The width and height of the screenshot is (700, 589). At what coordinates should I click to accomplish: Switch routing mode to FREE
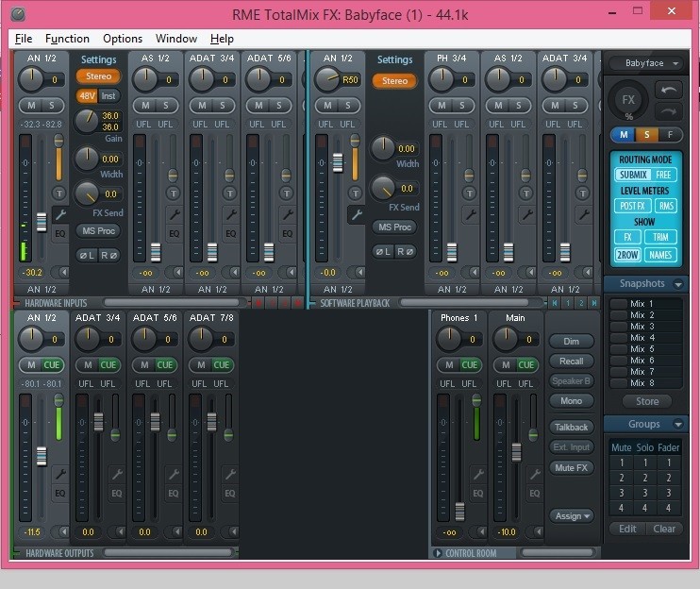pyautogui.click(x=663, y=175)
